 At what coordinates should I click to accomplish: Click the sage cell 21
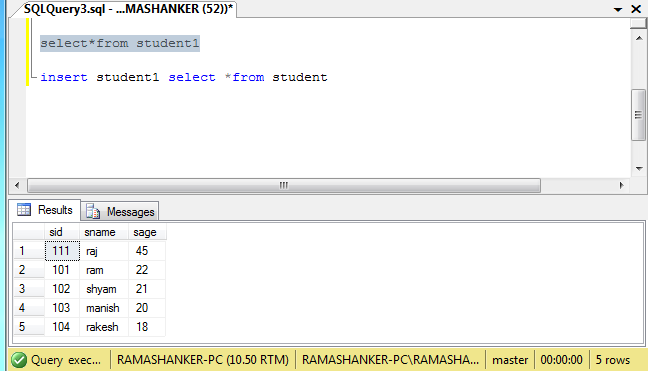[147, 289]
